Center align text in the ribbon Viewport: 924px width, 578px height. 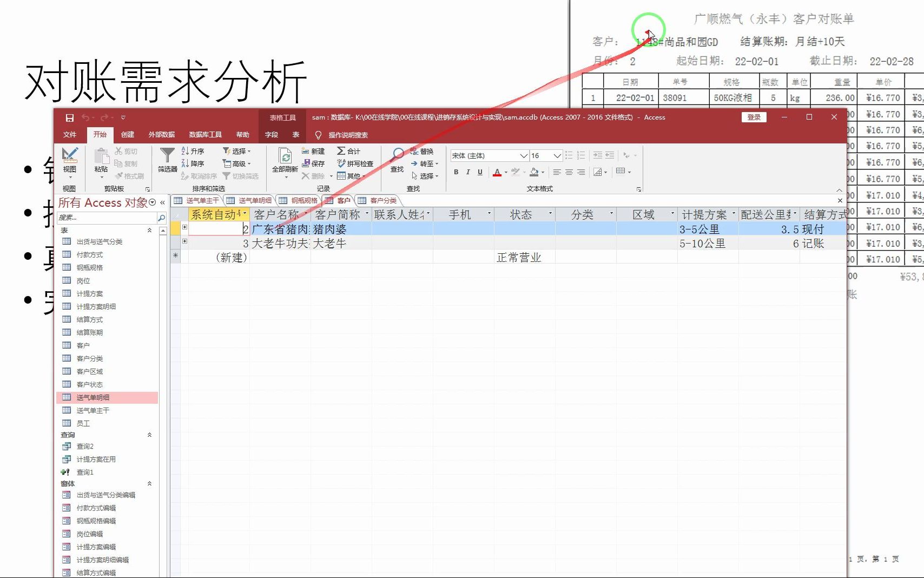pos(569,172)
